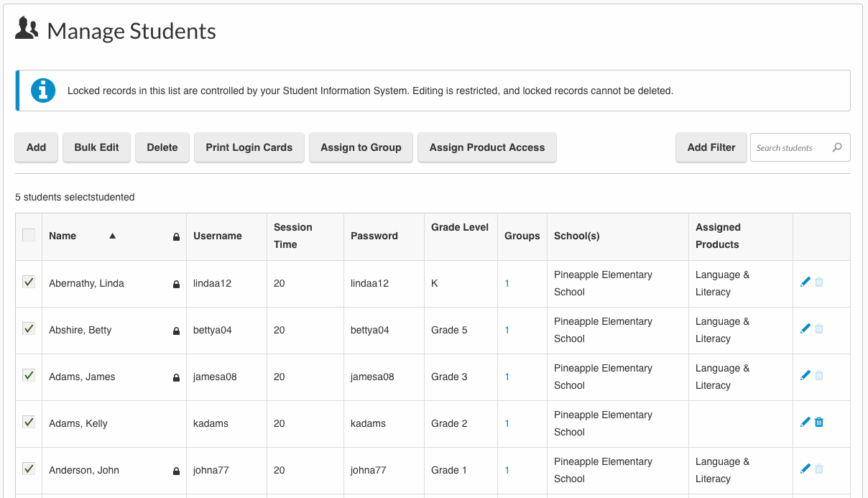The width and height of the screenshot is (868, 498).
Task: Open the Add Filter options
Action: 711,147
